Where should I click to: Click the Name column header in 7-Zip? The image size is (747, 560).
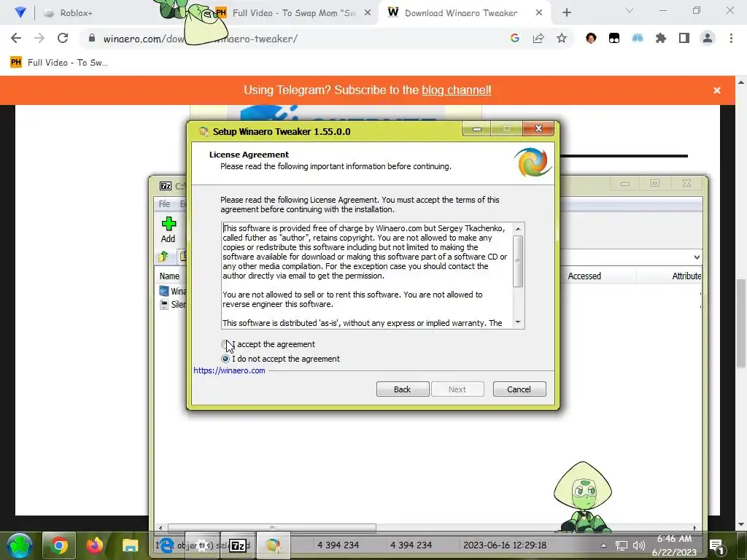(x=169, y=276)
